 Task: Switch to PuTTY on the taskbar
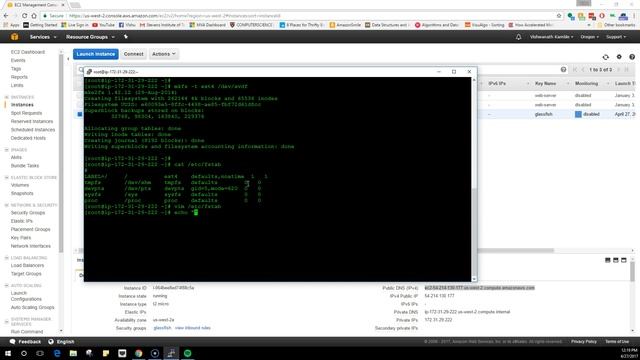pos(171,353)
